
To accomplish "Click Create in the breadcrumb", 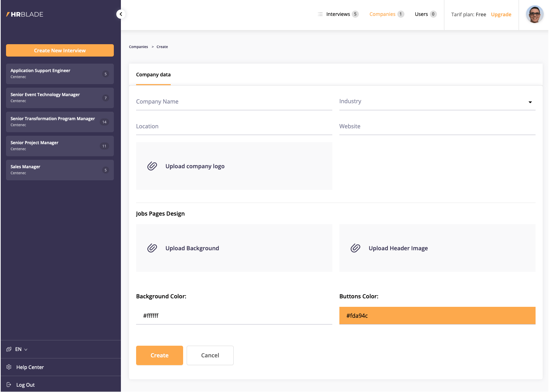I will tap(162, 47).
